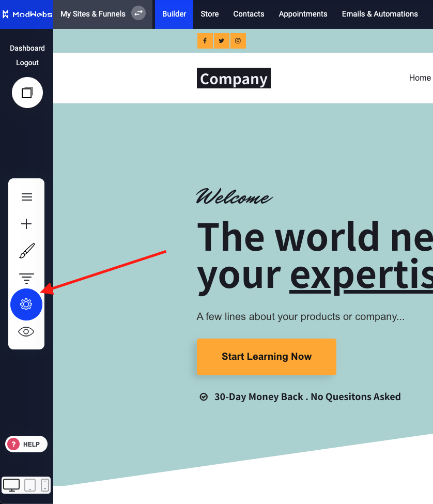Screen dimensions: 433x504
Task: Open the hamburger menu in the side toolbar
Action: tap(27, 197)
